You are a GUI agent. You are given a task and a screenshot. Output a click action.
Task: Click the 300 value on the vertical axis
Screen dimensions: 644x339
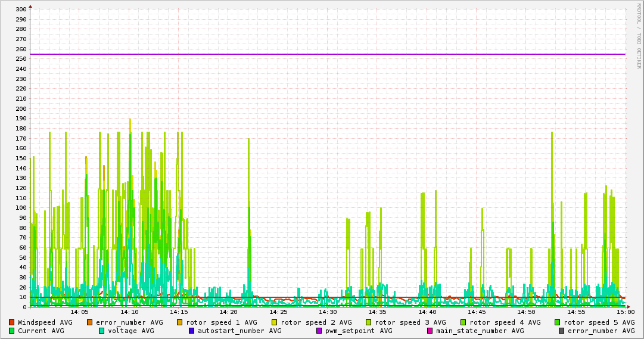tap(20, 10)
